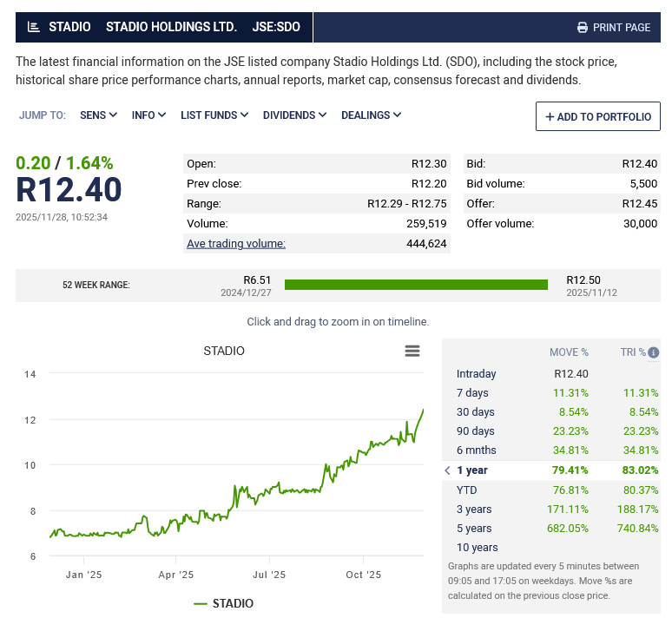Click the Range value R12.29 - R12.75
The image size is (672, 631).
click(406, 203)
